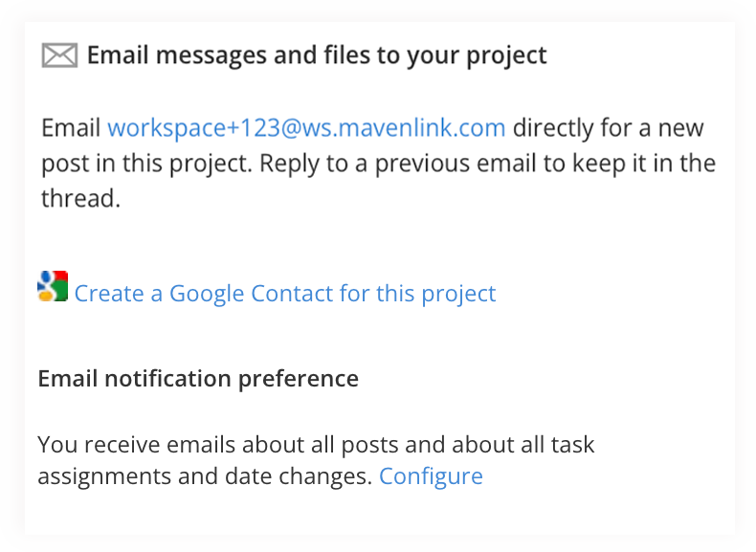Click the word 'Email' before the address
Screen dimensions: 756x552
click(x=71, y=128)
